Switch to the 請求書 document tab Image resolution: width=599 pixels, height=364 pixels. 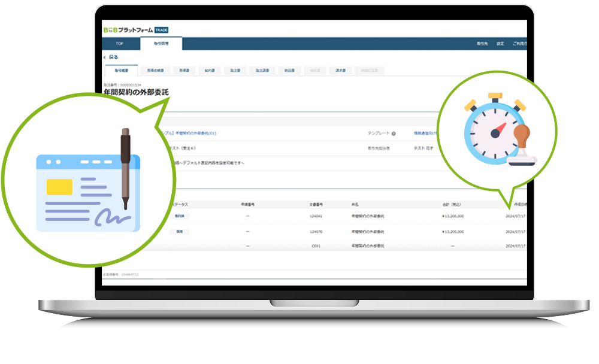[340, 70]
